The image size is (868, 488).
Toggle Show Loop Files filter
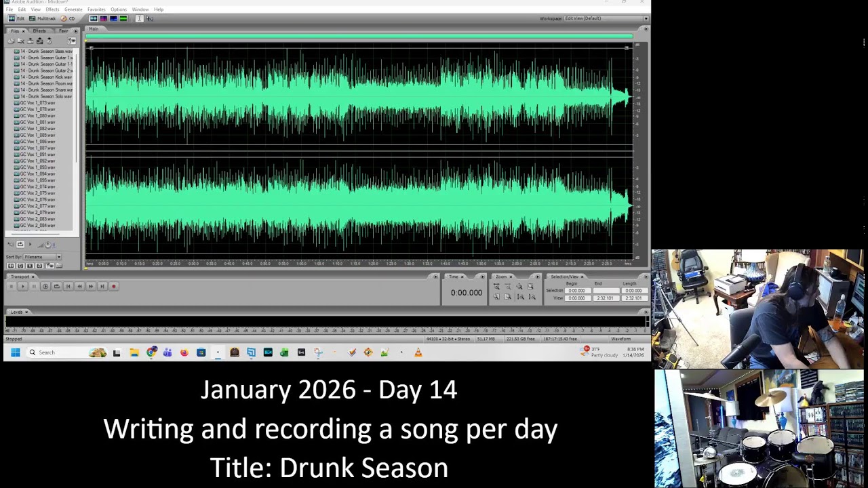coord(20,265)
